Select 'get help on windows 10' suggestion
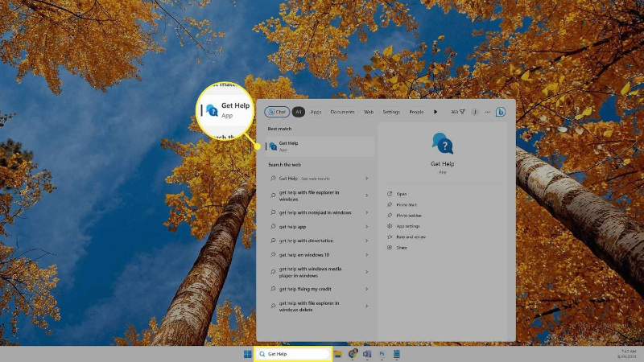Screen dimensions: 644x362 tap(320, 255)
